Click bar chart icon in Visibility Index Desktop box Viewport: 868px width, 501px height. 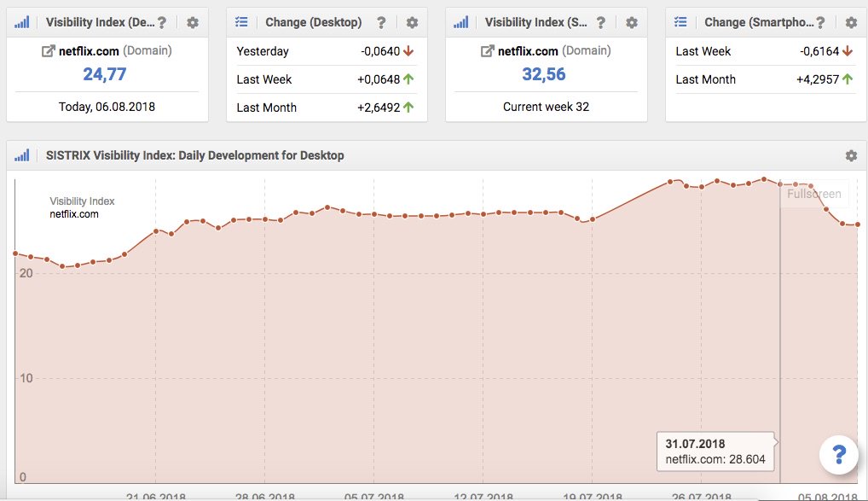[21, 22]
